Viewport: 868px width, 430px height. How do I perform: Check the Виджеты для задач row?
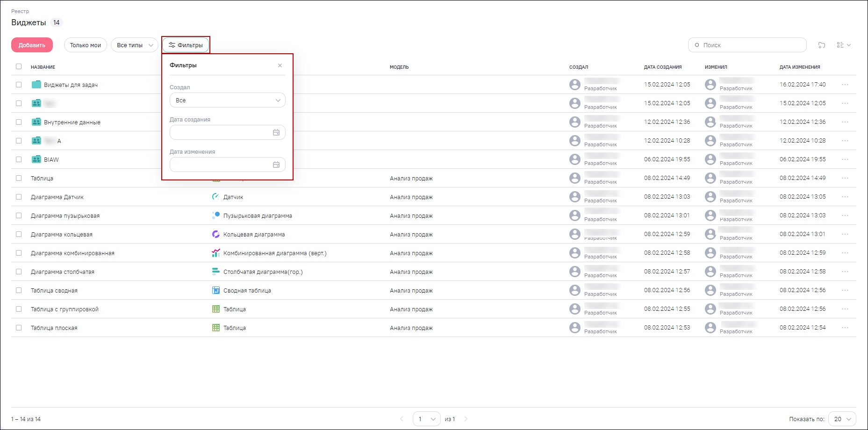(19, 85)
